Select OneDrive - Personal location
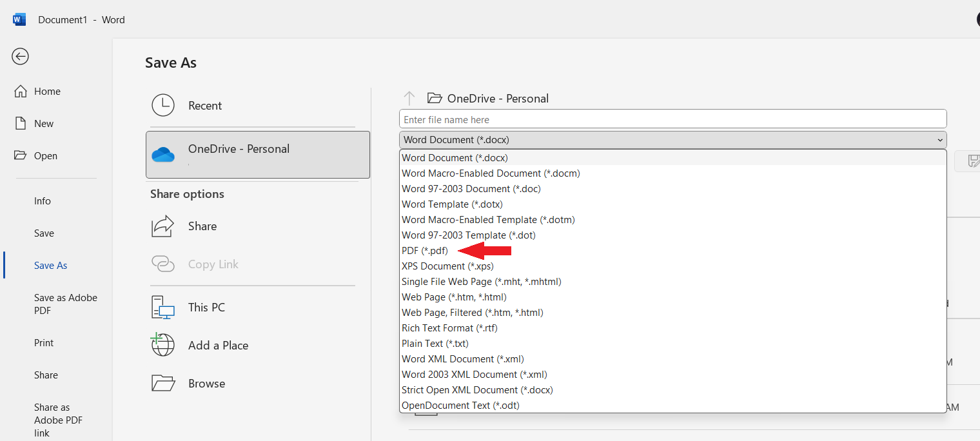 (x=258, y=155)
